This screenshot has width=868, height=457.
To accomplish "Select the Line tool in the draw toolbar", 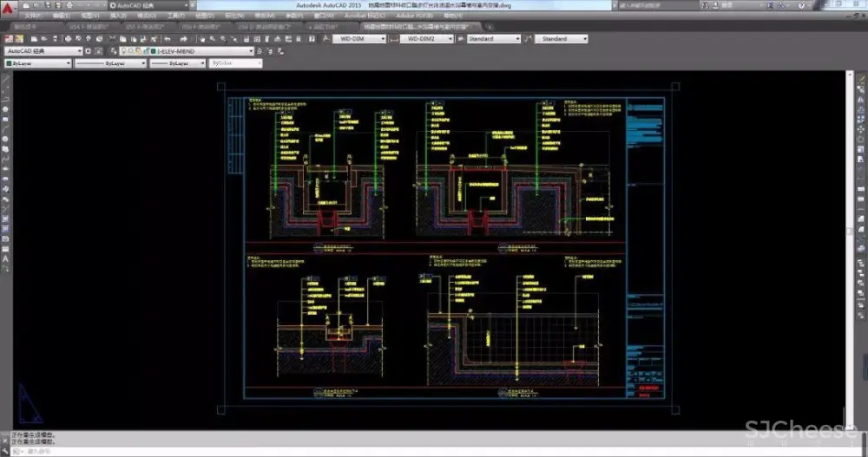I will [x=6, y=77].
